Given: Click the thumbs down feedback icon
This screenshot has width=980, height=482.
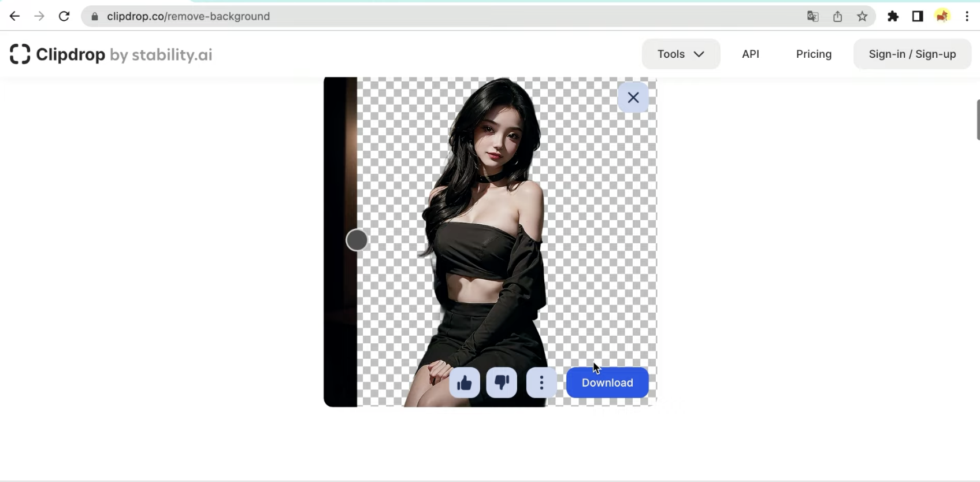Looking at the screenshot, I should (502, 383).
